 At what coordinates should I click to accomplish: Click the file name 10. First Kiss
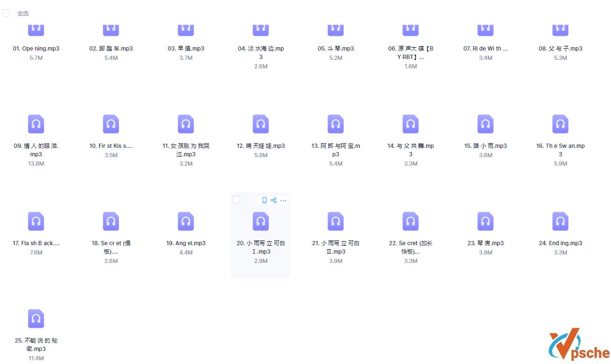[x=111, y=146]
